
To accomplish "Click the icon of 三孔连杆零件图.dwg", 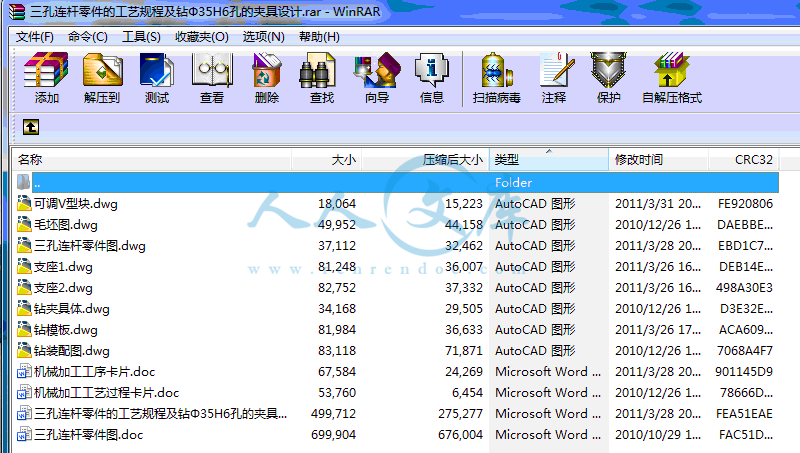I will [24, 245].
